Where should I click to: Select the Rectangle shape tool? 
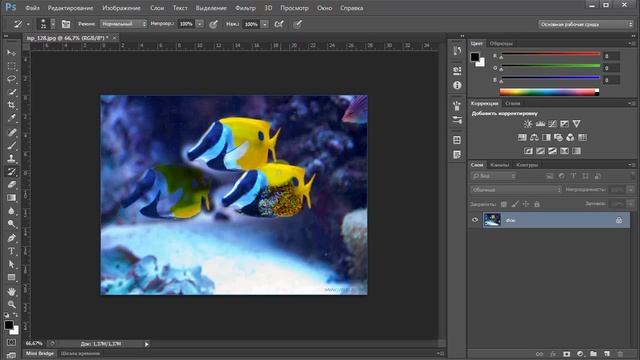(x=11, y=278)
